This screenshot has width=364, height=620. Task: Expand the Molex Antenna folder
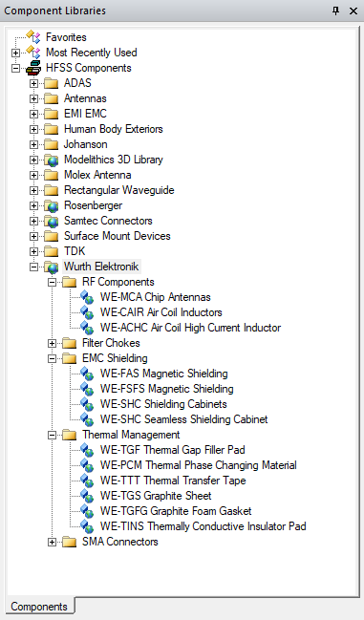(33, 175)
